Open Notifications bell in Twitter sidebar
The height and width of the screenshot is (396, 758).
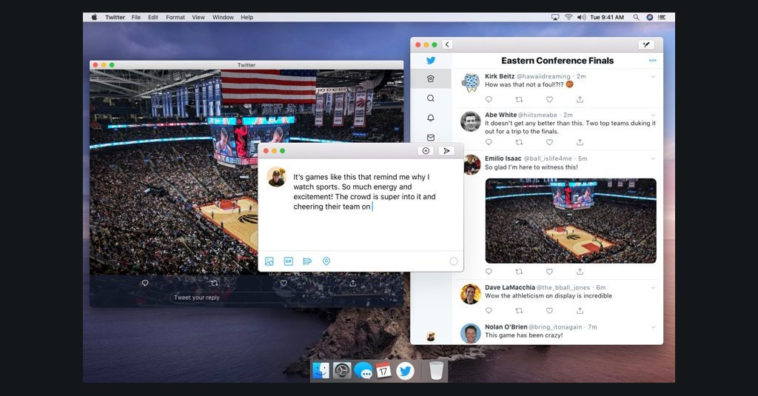[430, 118]
